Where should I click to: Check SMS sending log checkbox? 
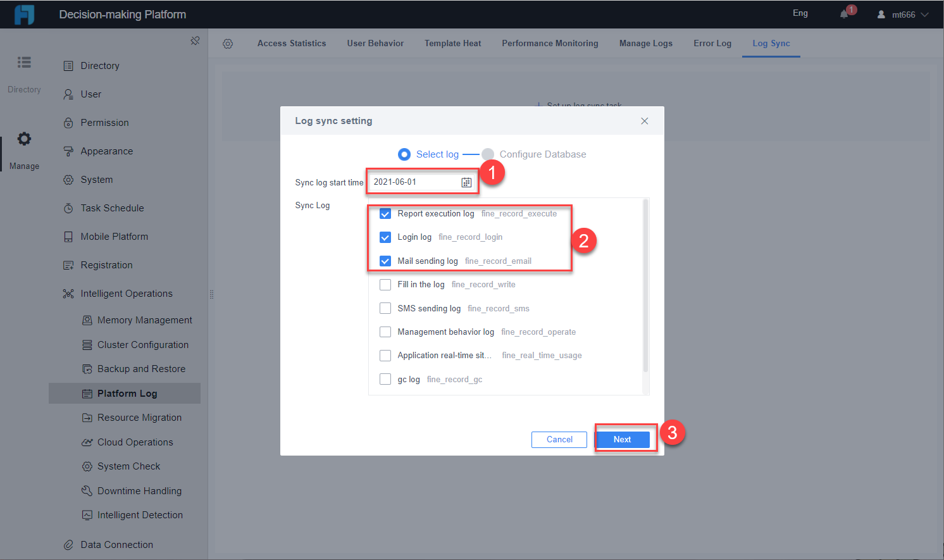click(385, 308)
